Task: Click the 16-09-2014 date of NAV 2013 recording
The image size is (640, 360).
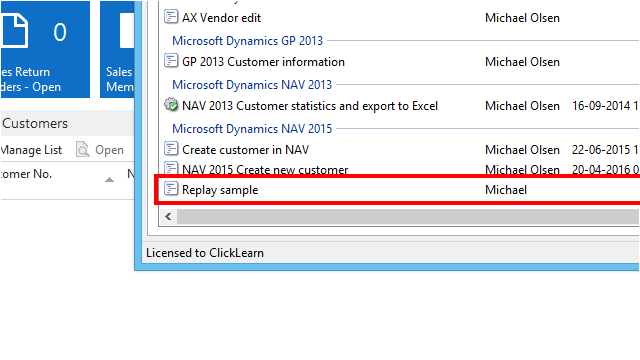Action: (x=605, y=106)
